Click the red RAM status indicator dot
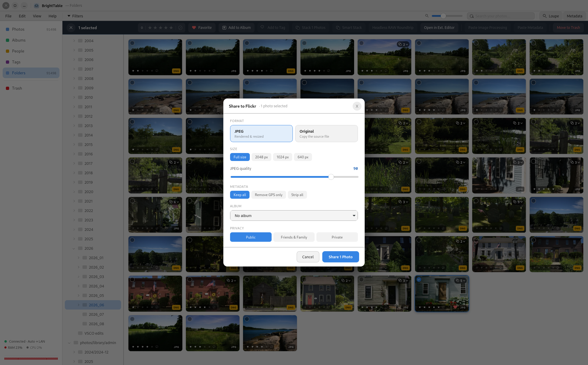Viewport: 588px width, 365px height. (6, 348)
